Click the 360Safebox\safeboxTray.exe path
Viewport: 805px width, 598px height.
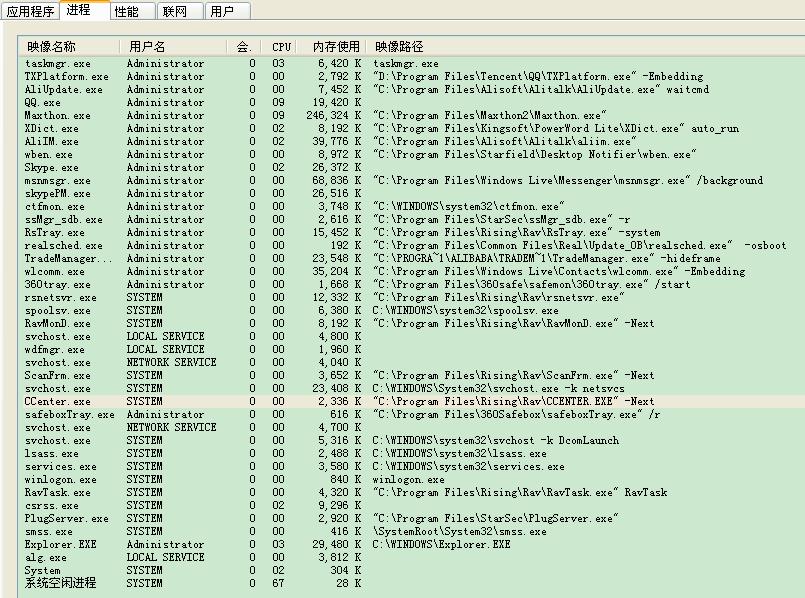tap(516, 415)
